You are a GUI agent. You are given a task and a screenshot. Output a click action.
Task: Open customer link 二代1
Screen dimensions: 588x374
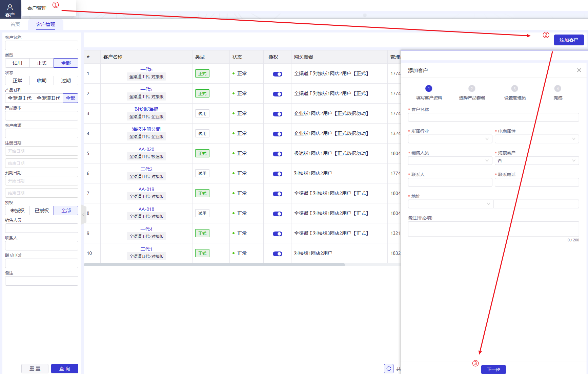pos(146,249)
